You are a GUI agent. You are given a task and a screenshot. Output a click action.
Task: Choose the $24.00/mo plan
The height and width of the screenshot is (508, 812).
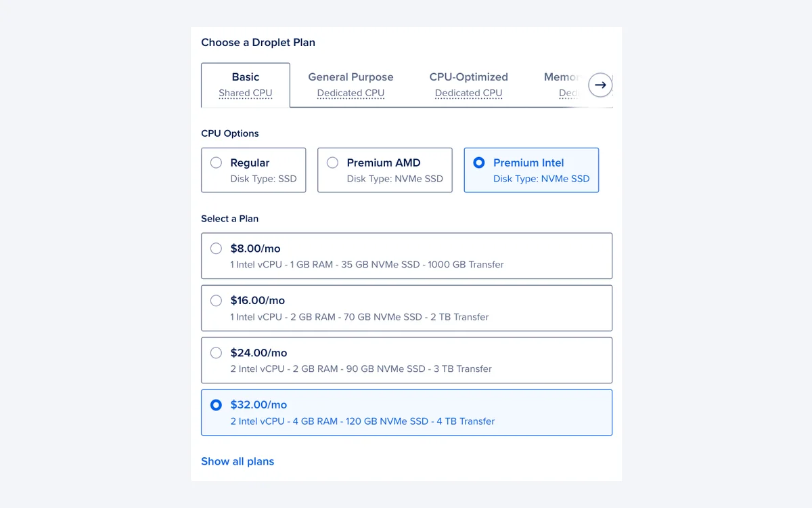tap(407, 360)
